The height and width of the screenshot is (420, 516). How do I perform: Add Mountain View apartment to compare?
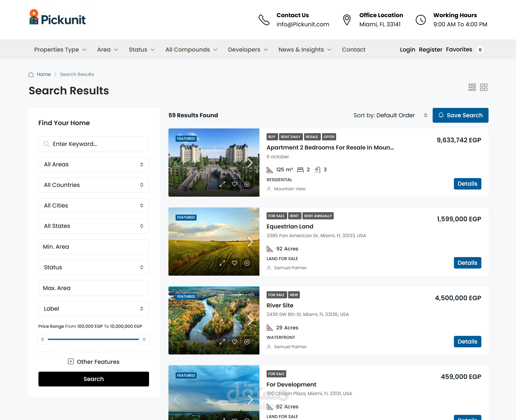point(247,184)
